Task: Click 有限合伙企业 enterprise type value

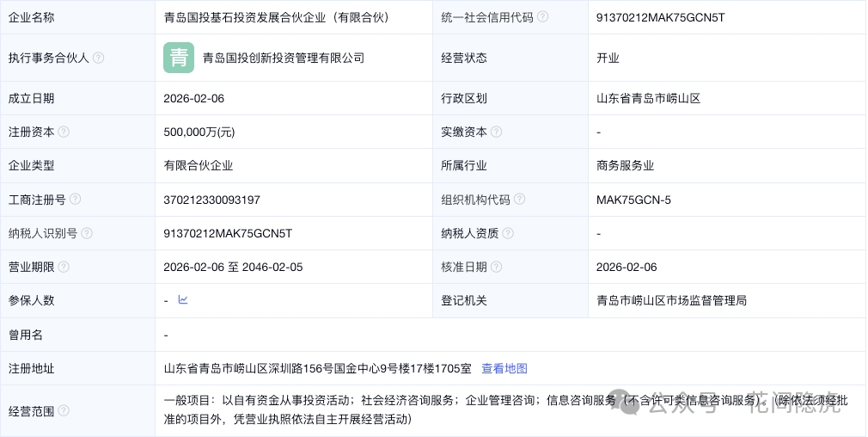Action: tap(199, 166)
